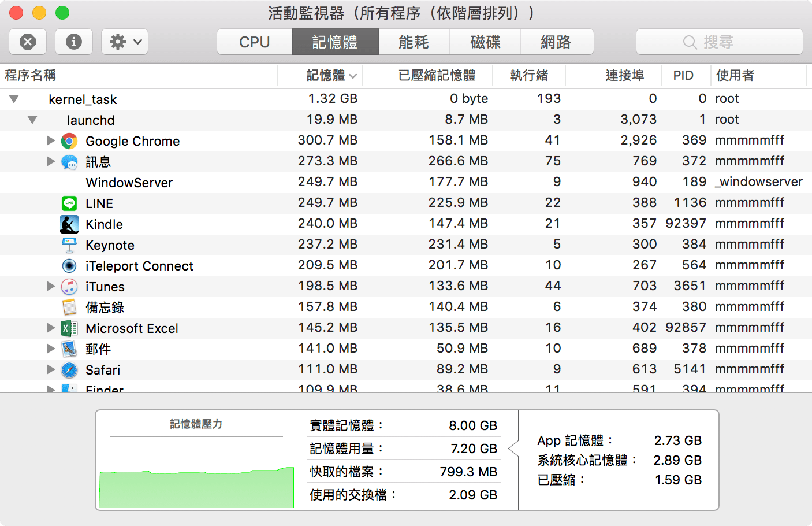This screenshot has height=526, width=812.
Task: Go to the 網路 tab
Action: (556, 42)
